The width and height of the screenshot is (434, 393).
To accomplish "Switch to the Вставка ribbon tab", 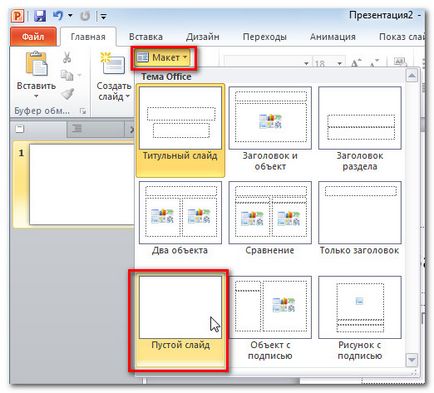I will (146, 37).
